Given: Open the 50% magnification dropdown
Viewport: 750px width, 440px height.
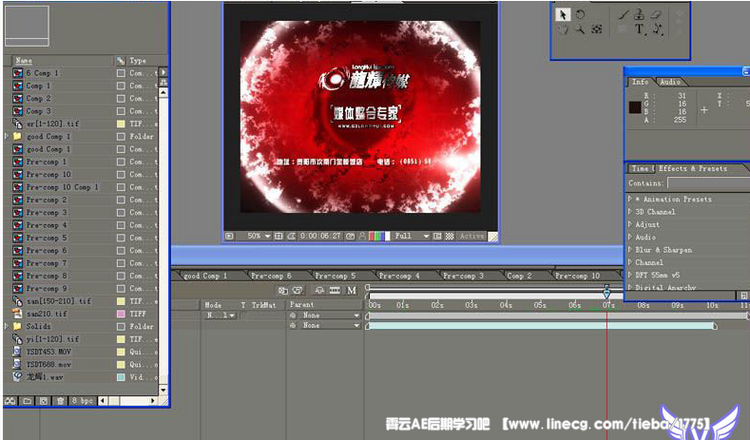Looking at the screenshot, I should tap(259, 236).
